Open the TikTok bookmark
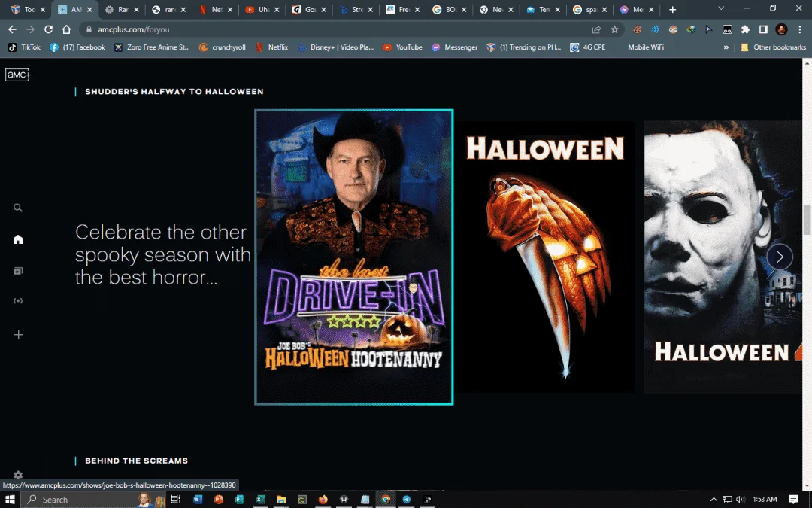 [24, 47]
